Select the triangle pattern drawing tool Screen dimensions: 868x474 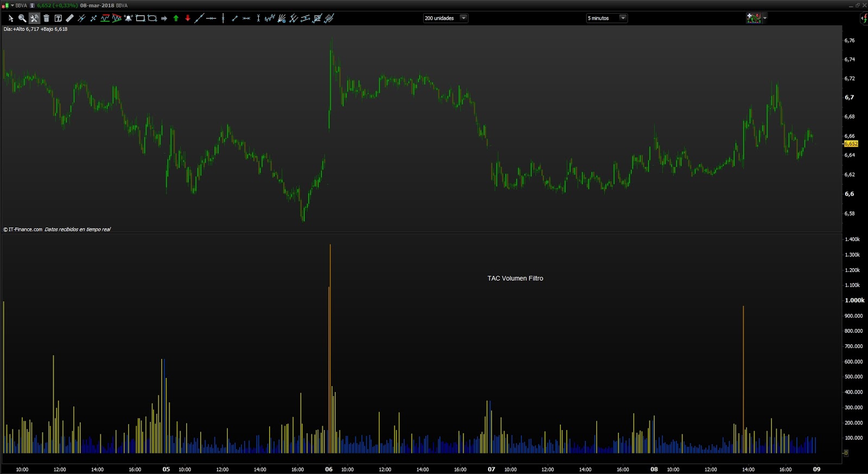117,18
